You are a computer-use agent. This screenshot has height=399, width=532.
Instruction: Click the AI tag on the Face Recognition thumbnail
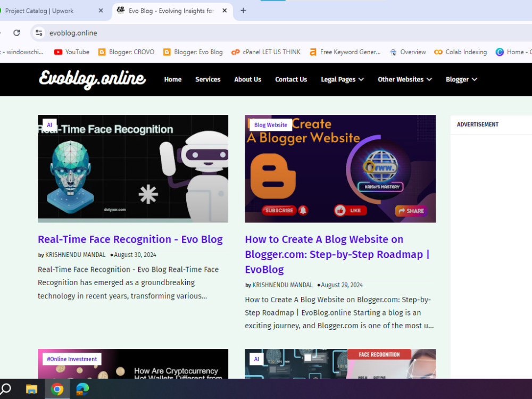[49, 125]
